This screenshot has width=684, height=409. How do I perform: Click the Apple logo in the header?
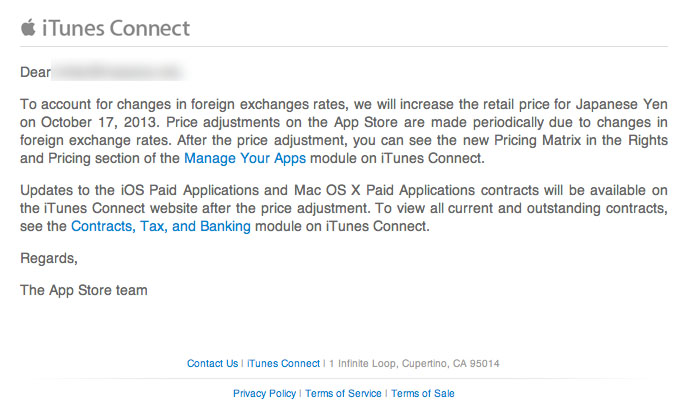pos(28,27)
